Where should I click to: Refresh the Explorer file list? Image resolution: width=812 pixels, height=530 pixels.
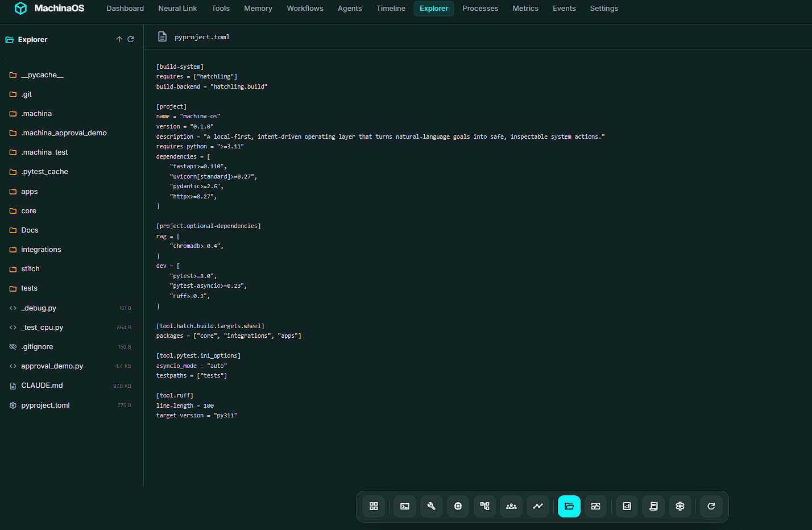[x=131, y=39]
